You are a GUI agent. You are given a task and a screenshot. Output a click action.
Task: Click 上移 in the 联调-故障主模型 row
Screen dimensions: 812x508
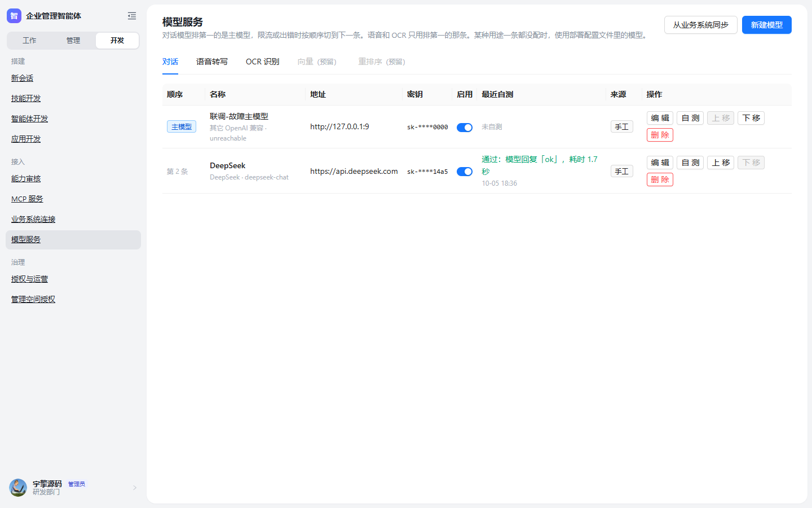721,118
